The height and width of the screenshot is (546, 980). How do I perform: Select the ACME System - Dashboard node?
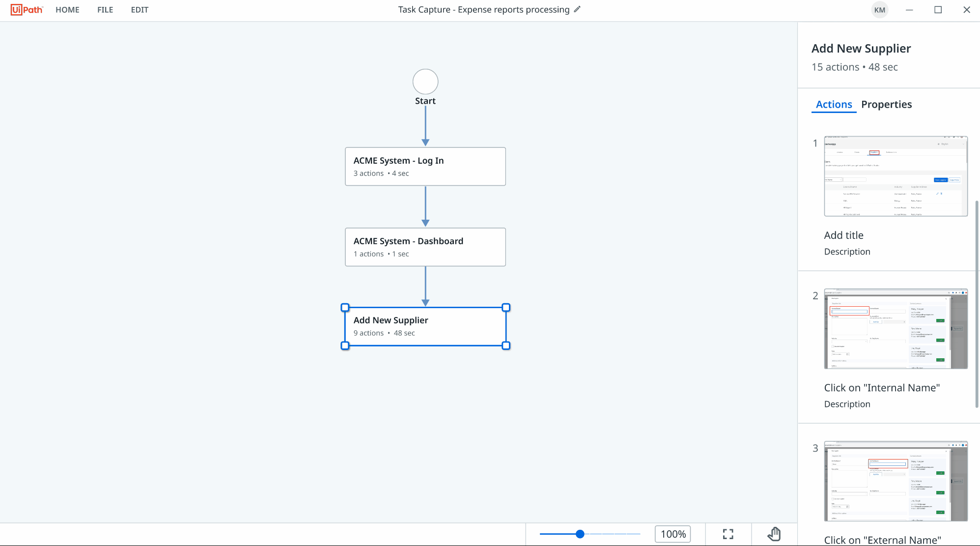click(425, 247)
